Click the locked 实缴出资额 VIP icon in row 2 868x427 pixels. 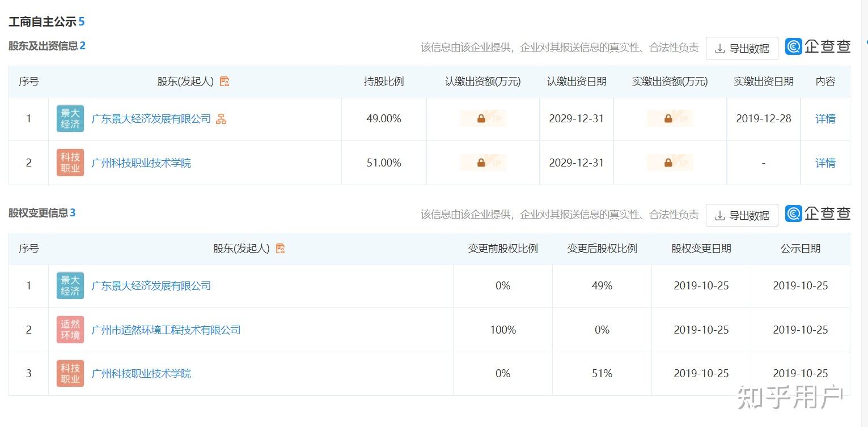(668, 163)
